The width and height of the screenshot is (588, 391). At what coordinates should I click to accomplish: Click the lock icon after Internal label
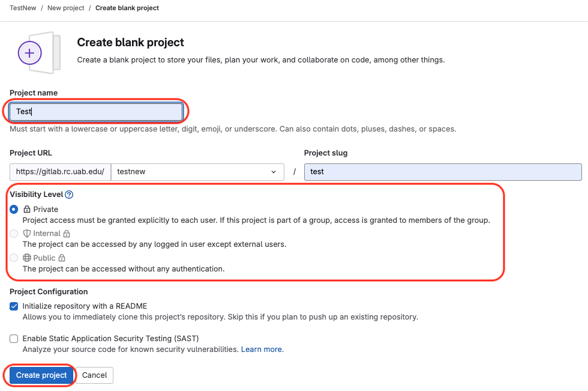pyautogui.click(x=67, y=234)
